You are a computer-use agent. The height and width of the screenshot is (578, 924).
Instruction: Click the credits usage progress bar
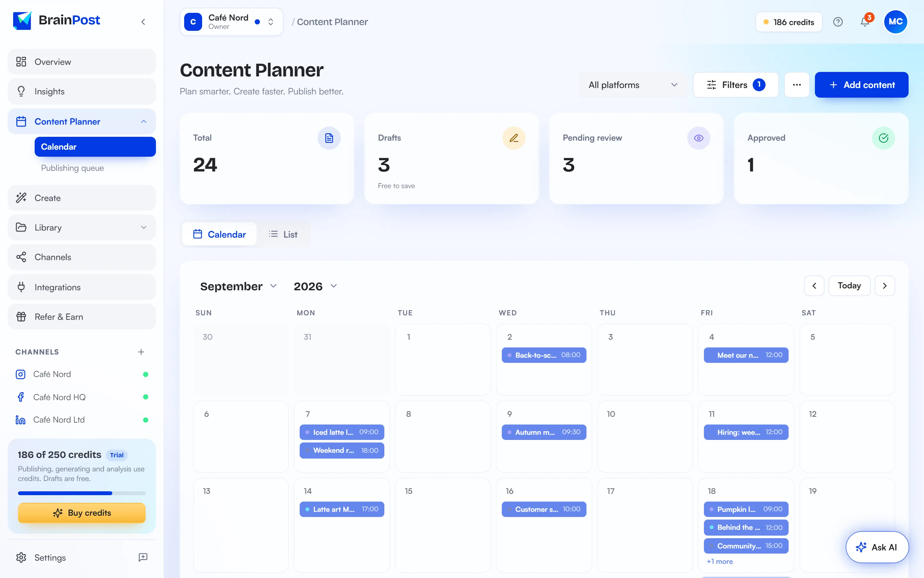[x=82, y=493]
